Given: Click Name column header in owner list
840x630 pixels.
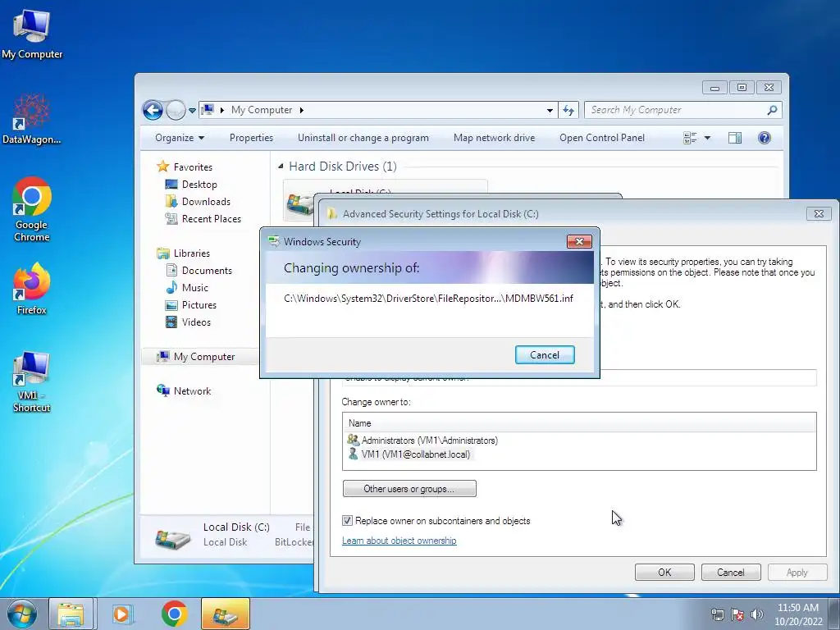Looking at the screenshot, I should [x=579, y=423].
